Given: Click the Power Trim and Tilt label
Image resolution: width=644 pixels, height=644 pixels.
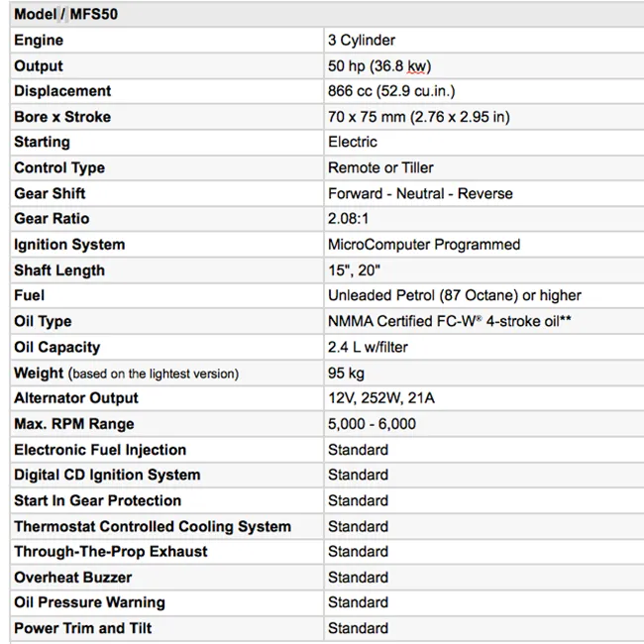Looking at the screenshot, I should (83, 628).
